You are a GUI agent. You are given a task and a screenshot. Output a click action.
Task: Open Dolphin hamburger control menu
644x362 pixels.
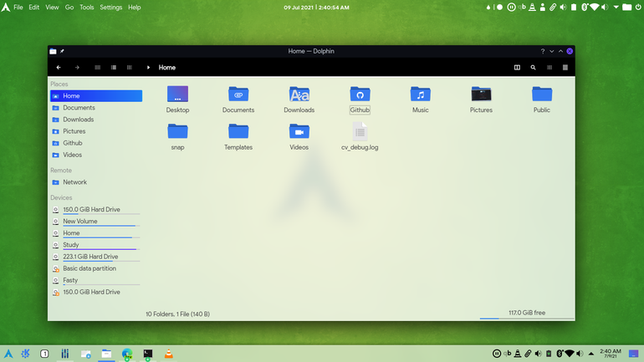click(565, 68)
